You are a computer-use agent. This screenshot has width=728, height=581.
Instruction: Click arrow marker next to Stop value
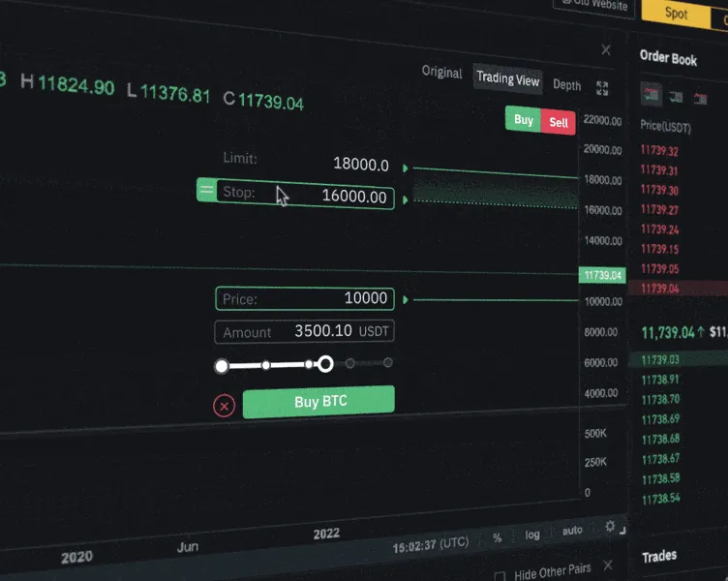click(x=406, y=200)
